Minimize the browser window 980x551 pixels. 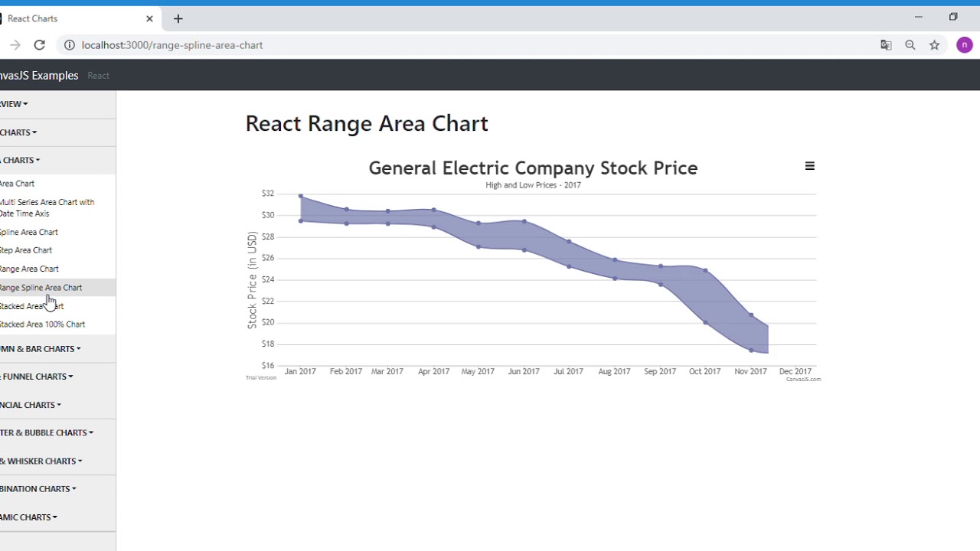pyautogui.click(x=918, y=17)
